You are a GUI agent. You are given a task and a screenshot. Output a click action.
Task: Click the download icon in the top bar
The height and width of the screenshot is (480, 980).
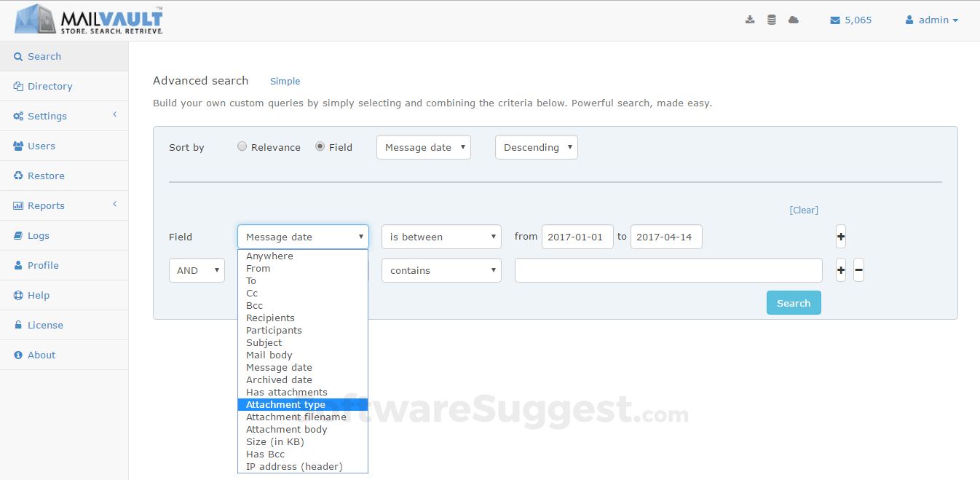pos(750,20)
